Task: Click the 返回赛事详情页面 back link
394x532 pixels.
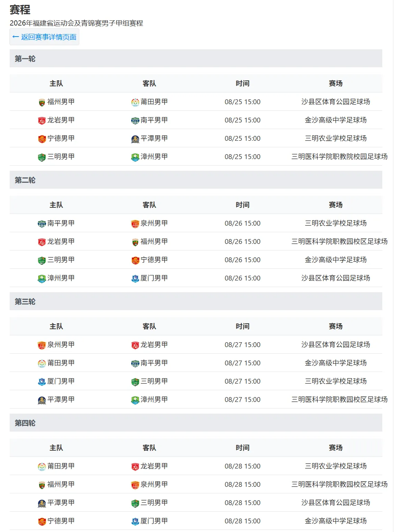Action: click(44, 37)
